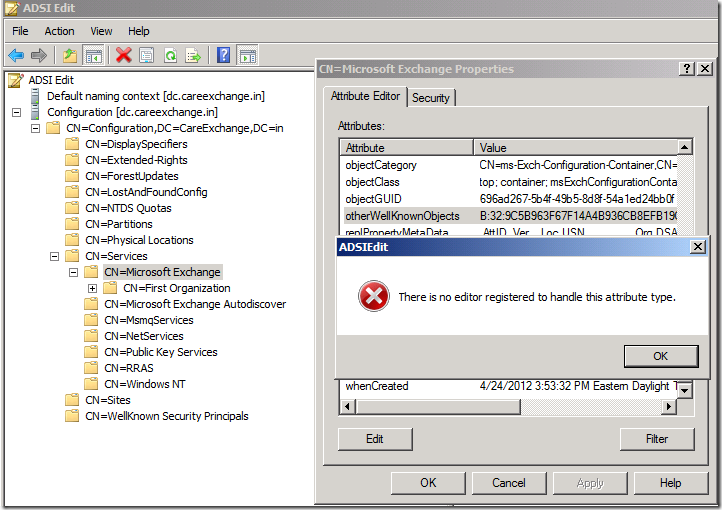Close the ADSIEdit error dialog

tap(698, 247)
